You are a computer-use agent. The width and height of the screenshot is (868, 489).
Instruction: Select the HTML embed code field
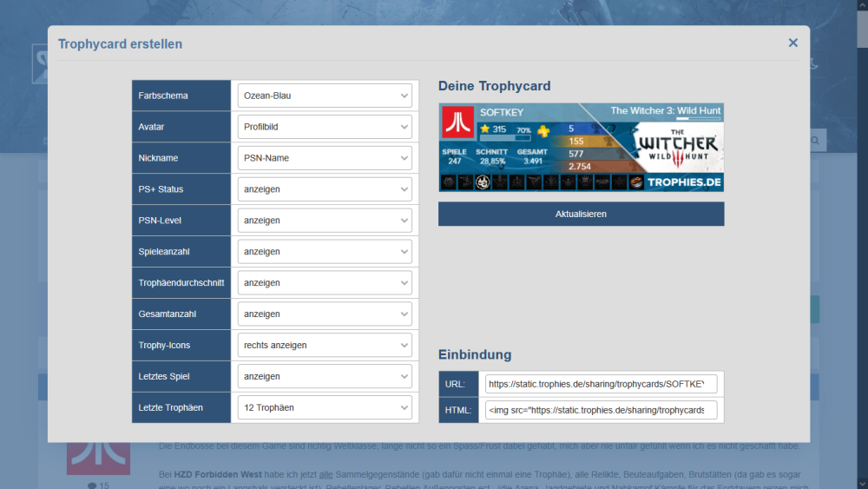click(x=601, y=410)
